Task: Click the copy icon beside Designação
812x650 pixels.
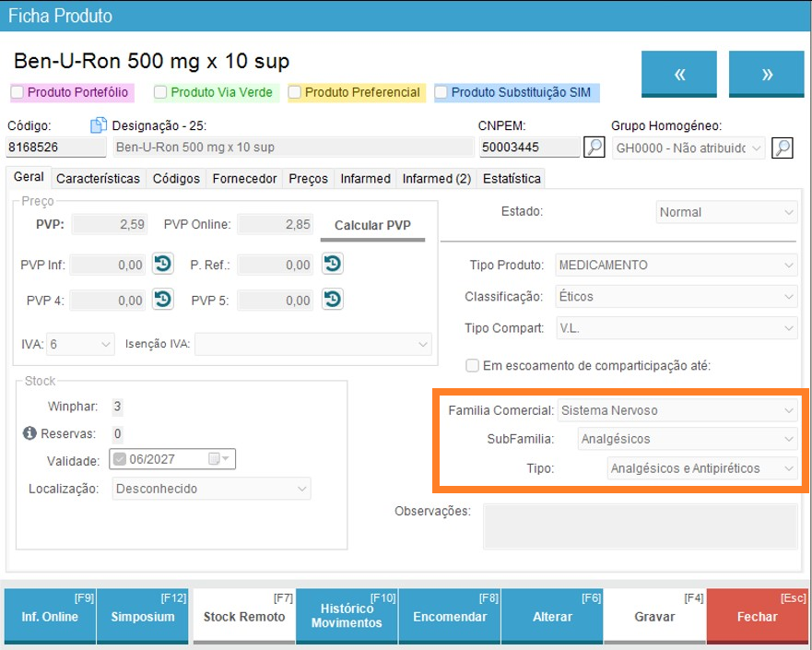Action: tap(99, 125)
